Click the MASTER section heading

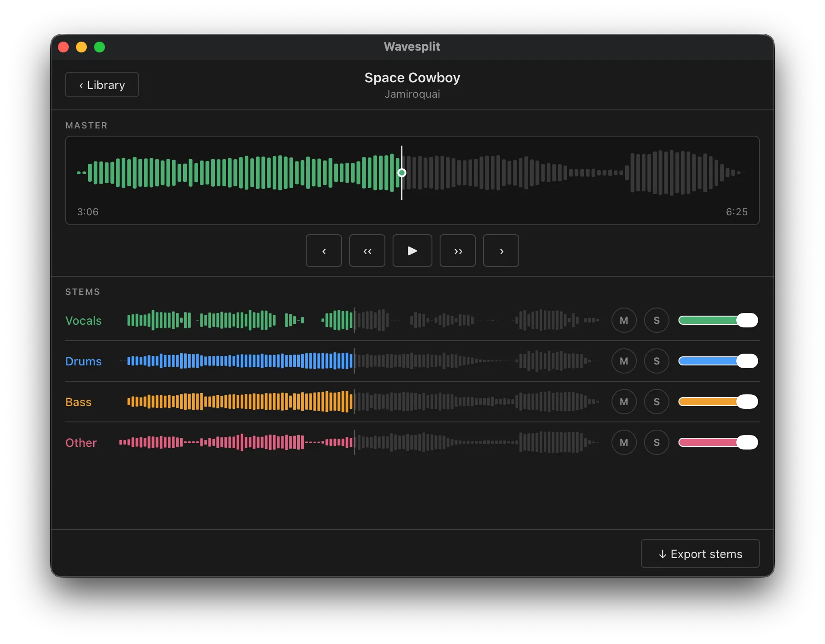coord(86,125)
